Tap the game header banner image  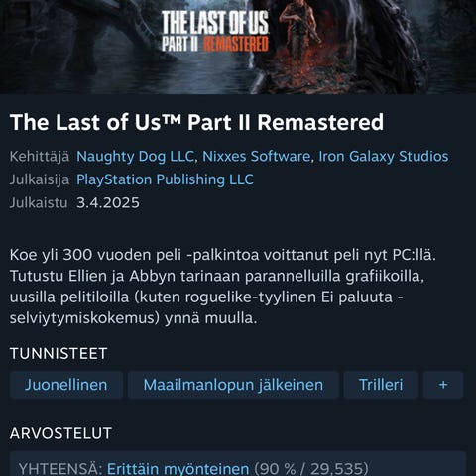(x=238, y=47)
